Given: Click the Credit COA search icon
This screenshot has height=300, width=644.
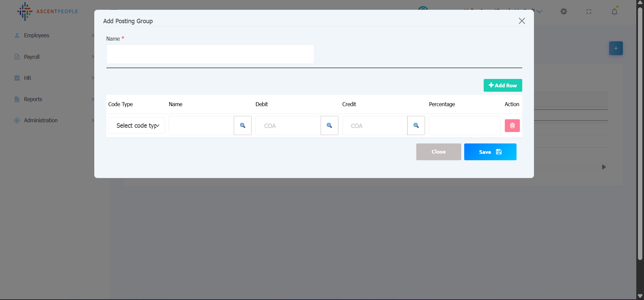Looking at the screenshot, I should (416, 126).
